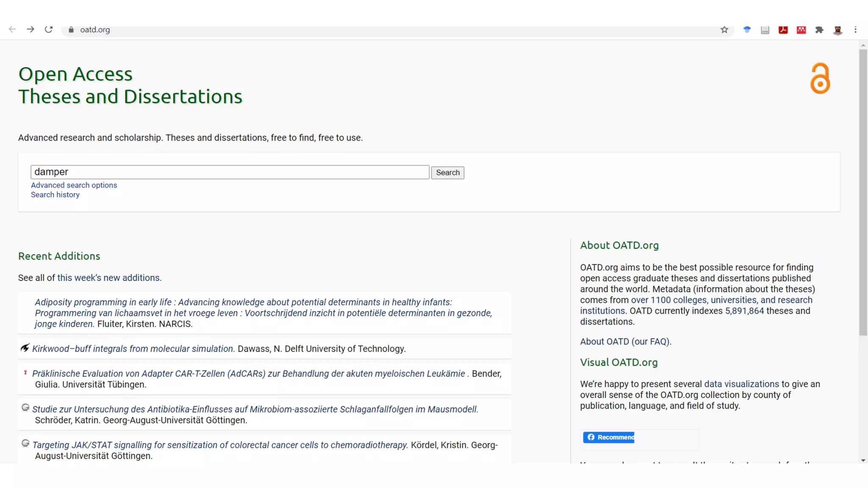Image resolution: width=868 pixels, height=488 pixels.
Task: Open Search history link
Action: [x=55, y=195]
